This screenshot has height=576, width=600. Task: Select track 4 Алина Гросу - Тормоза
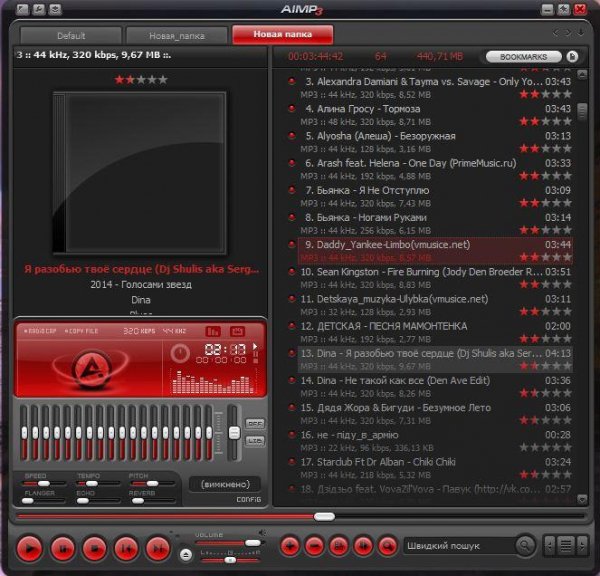pyautogui.click(x=435, y=115)
